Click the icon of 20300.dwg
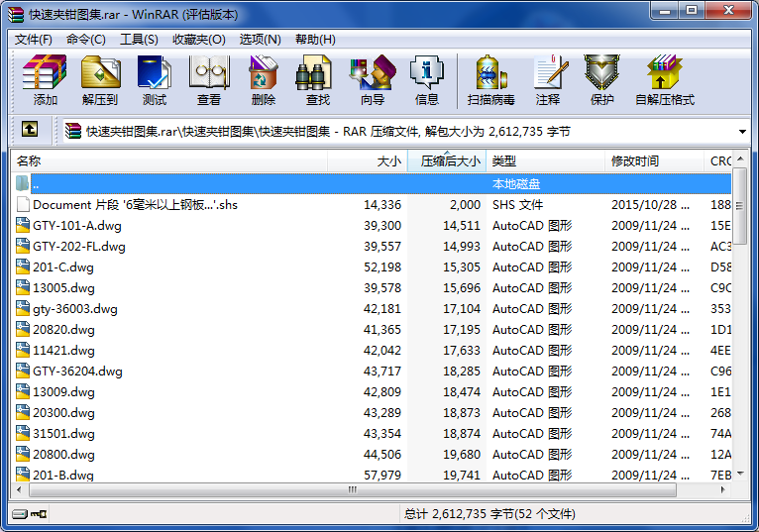The height and width of the screenshot is (532, 759). click(x=22, y=412)
